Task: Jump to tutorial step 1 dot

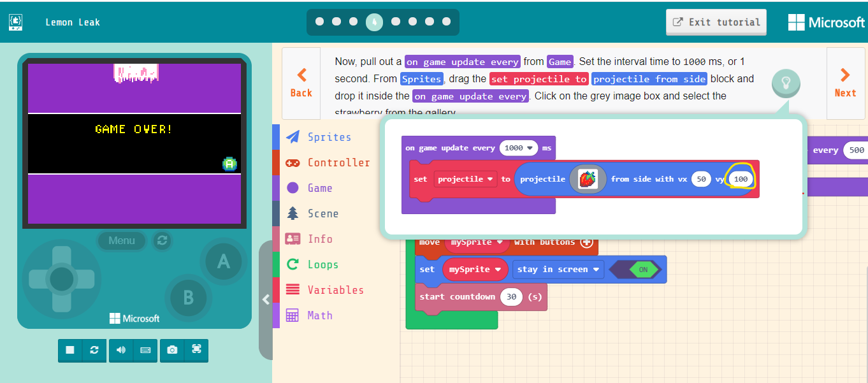Action: coord(319,22)
